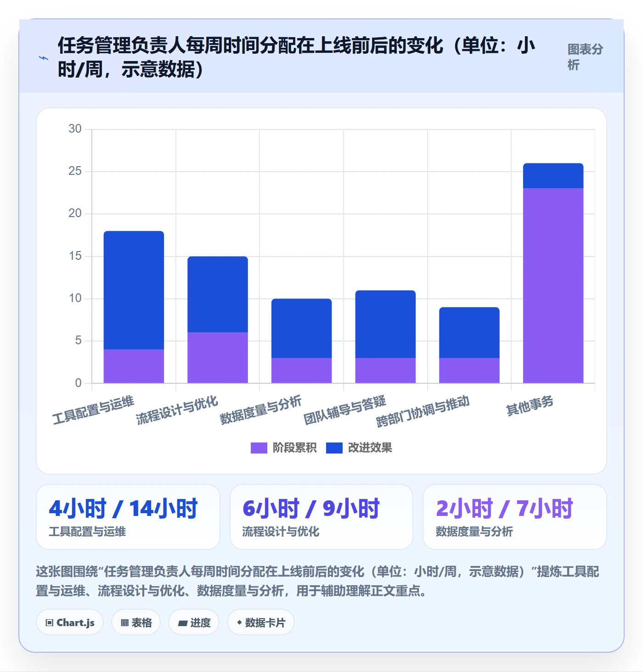Click the purple 阶段累积 legend swatch
This screenshot has width=643, height=672.
(x=259, y=448)
